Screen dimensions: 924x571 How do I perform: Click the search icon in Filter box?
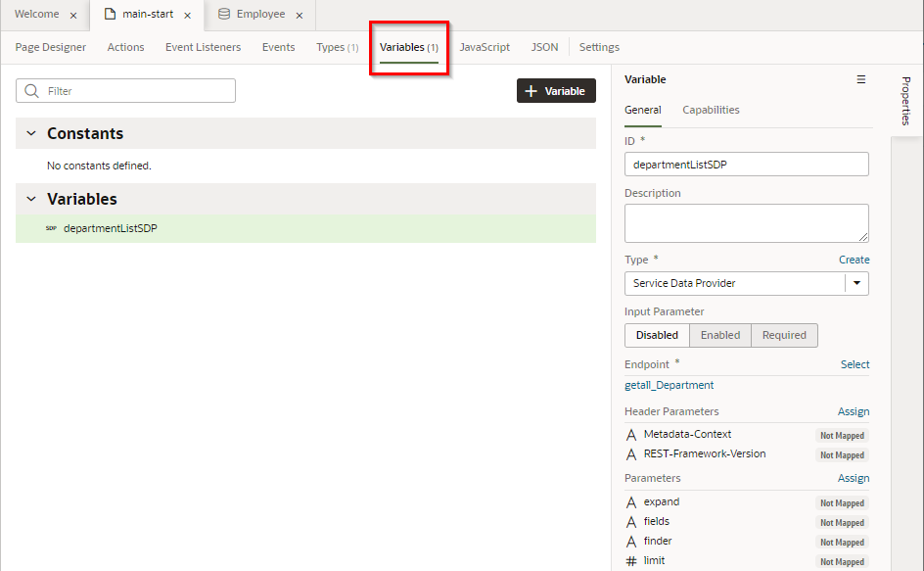pos(32,91)
